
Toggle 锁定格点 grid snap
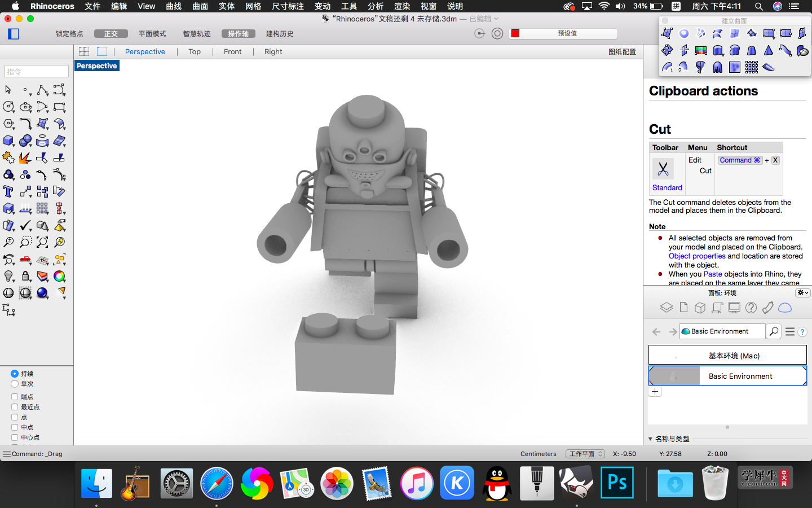[69, 34]
